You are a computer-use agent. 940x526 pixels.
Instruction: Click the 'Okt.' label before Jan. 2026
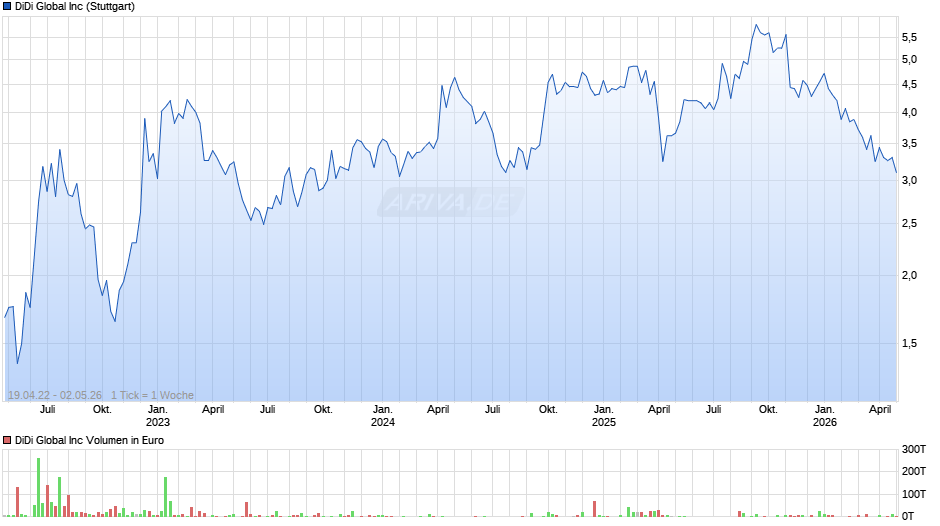(769, 410)
